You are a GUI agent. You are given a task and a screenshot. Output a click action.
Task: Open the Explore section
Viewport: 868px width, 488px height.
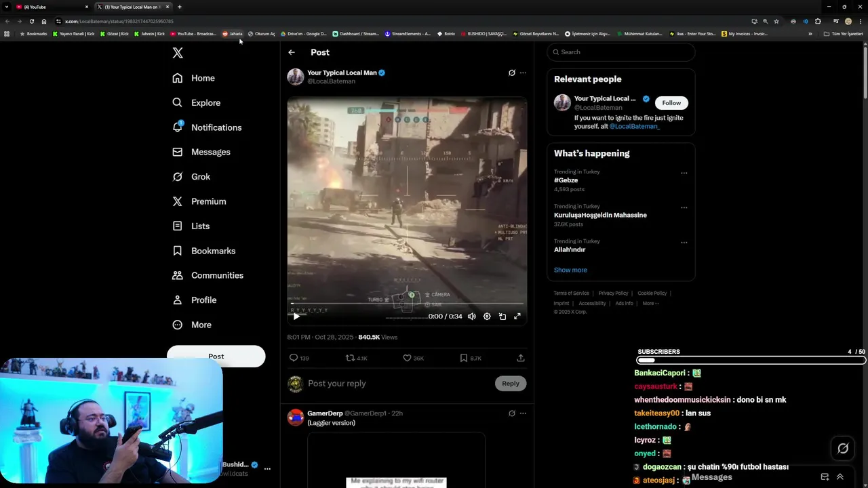point(196,102)
